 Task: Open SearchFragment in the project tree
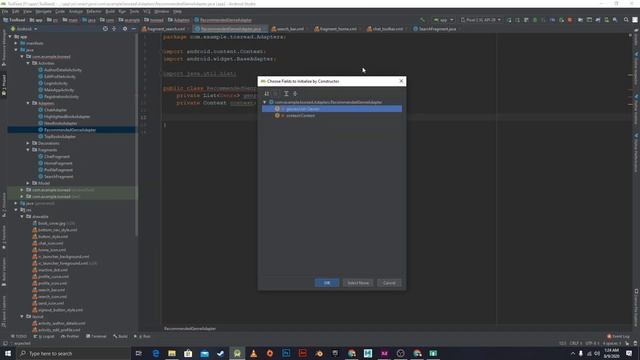pyautogui.click(x=56, y=176)
